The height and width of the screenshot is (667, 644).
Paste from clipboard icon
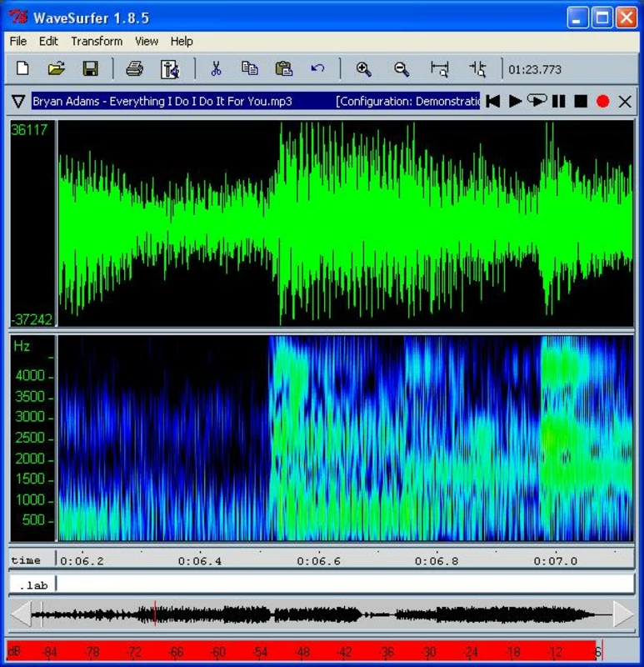283,68
